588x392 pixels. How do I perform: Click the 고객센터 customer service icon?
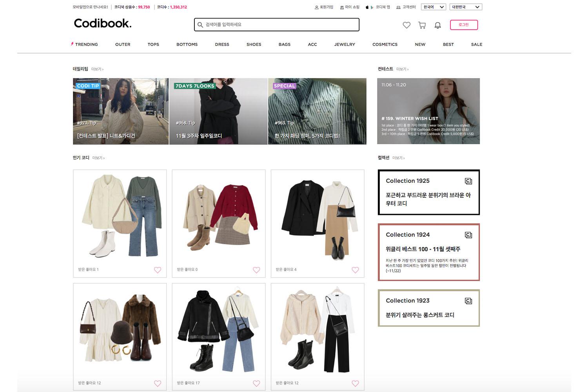398,7
